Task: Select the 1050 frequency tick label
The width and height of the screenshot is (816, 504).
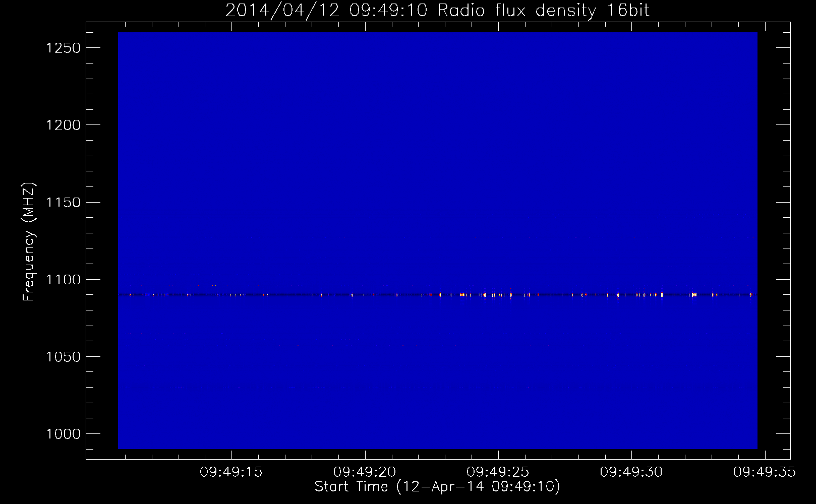Action: coord(63,357)
